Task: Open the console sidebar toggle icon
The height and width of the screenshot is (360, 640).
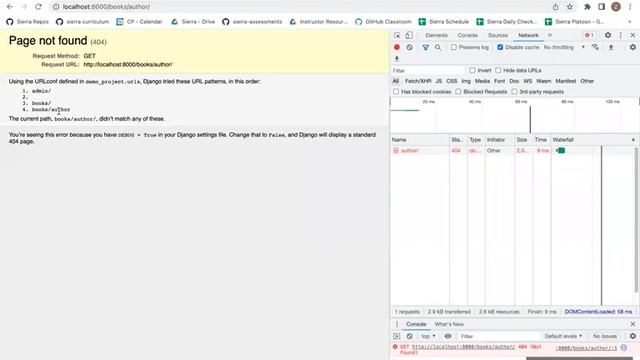Action: coord(397,336)
